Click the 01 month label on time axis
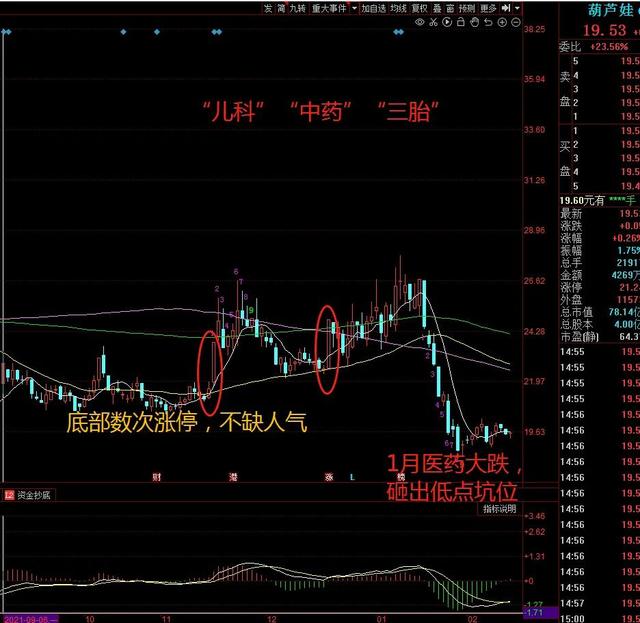Viewport: 640px width, 623px height. coord(381,619)
